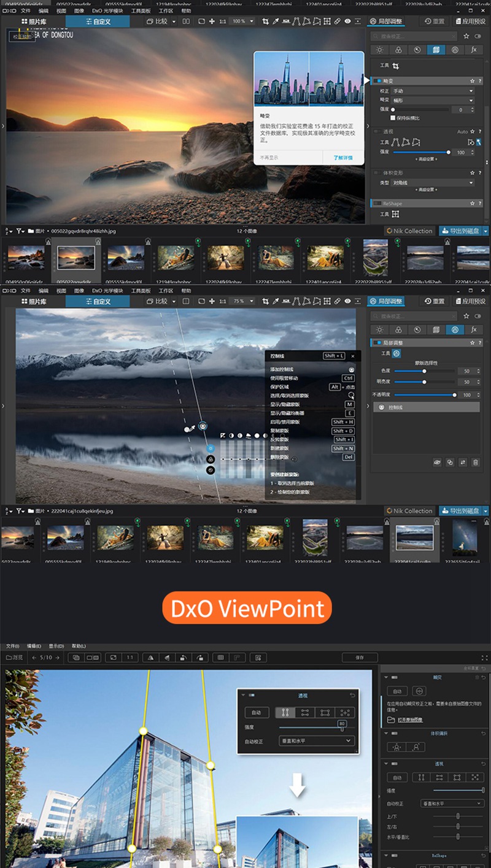
Task: Select the 1:1 zoom icon in ViewPoint toolbar
Action: click(131, 657)
